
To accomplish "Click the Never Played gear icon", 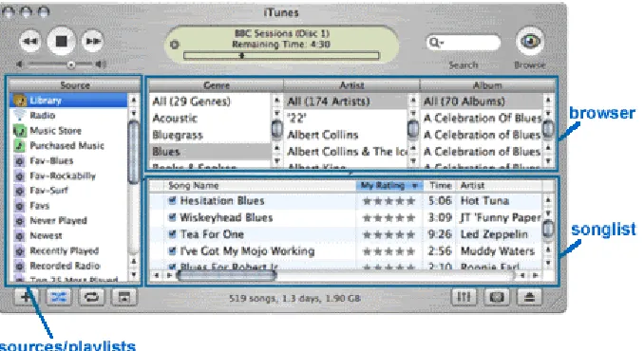I will (x=19, y=221).
